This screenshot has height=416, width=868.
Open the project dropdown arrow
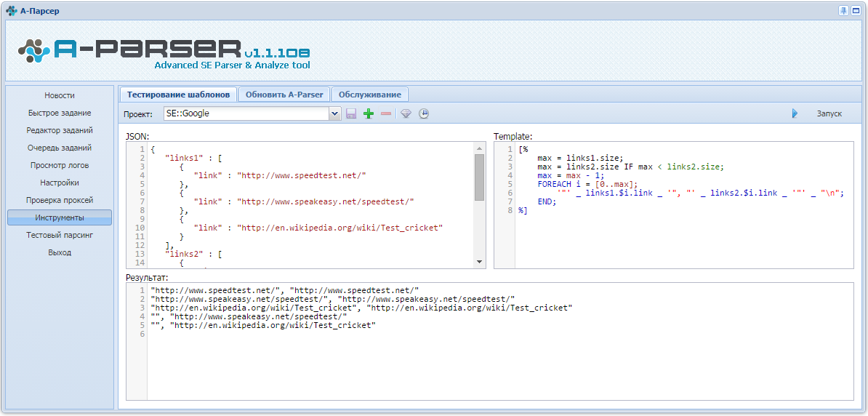[x=335, y=113]
